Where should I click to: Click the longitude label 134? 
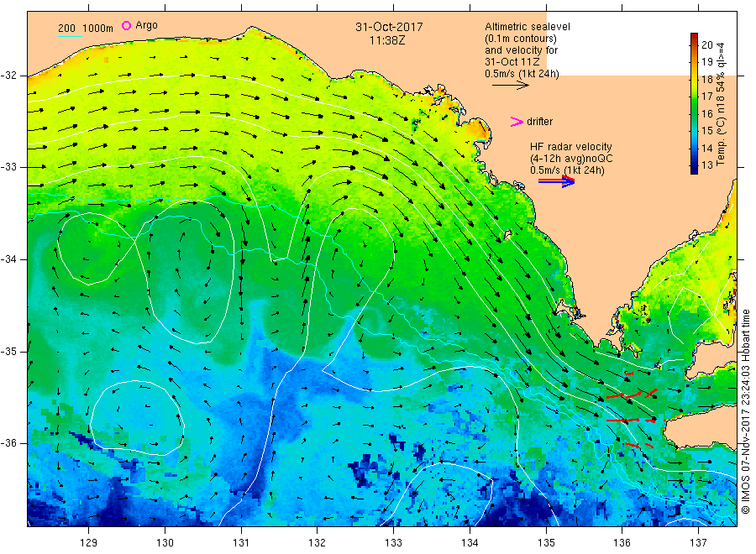click(470, 542)
